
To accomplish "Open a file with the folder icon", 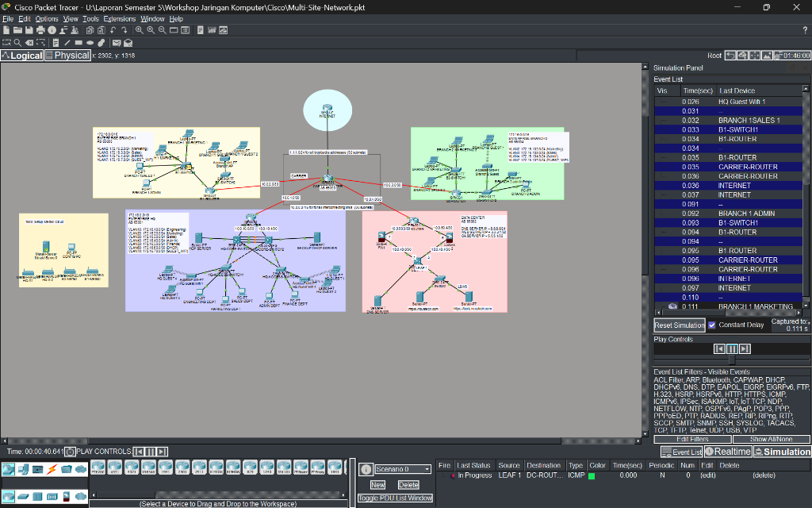I will click(17, 30).
